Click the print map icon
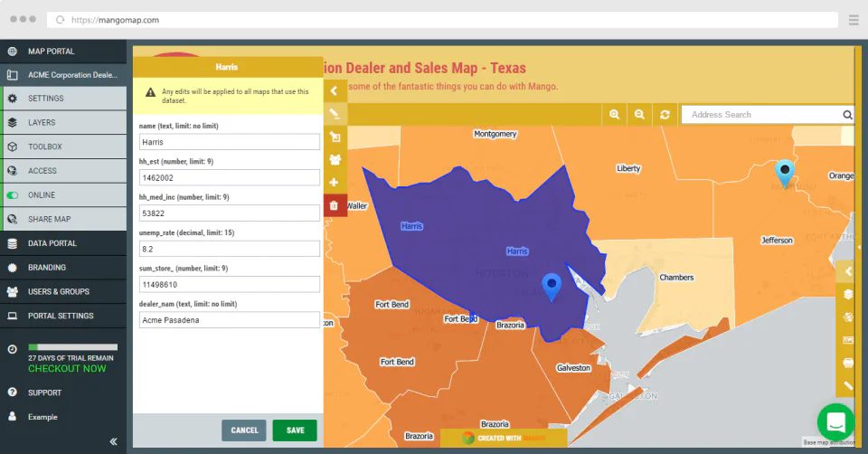 tap(848, 363)
